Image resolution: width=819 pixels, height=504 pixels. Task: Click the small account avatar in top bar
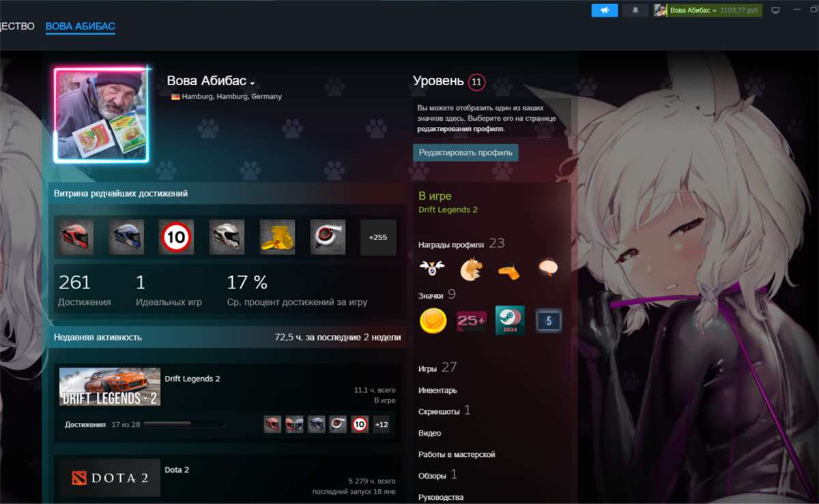click(x=660, y=10)
